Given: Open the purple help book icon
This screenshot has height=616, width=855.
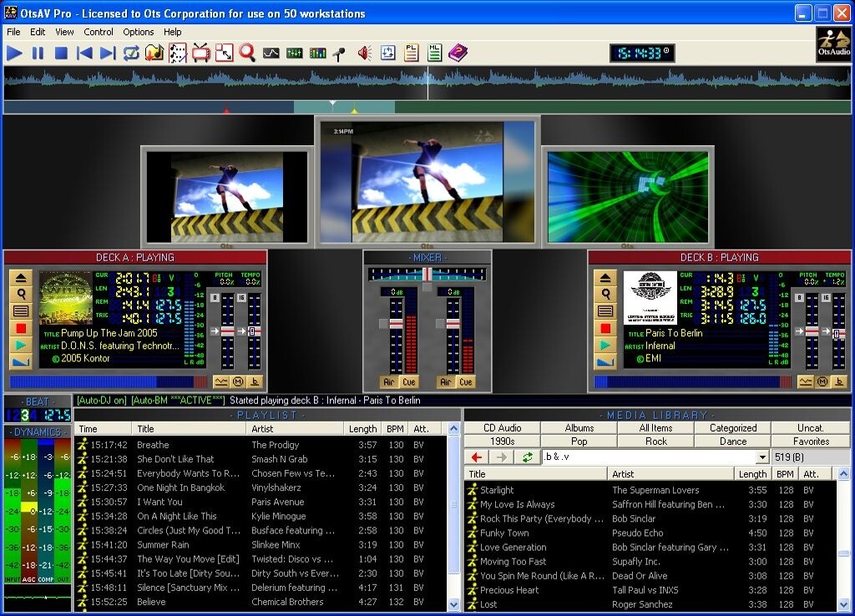Looking at the screenshot, I should 457,53.
